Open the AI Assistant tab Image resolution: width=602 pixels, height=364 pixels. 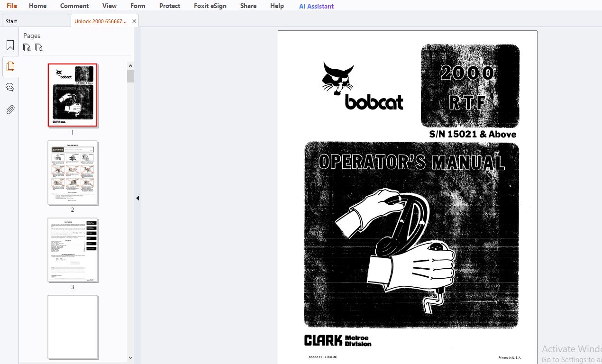point(316,6)
